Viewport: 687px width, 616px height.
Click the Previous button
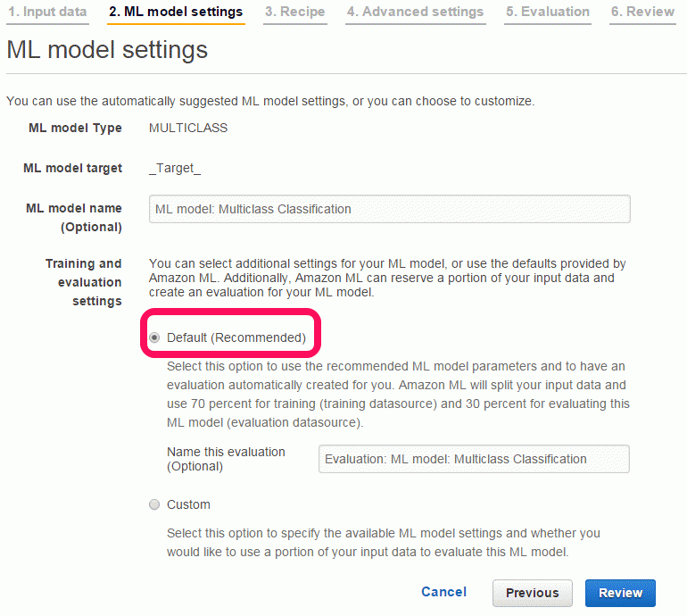coord(533,593)
